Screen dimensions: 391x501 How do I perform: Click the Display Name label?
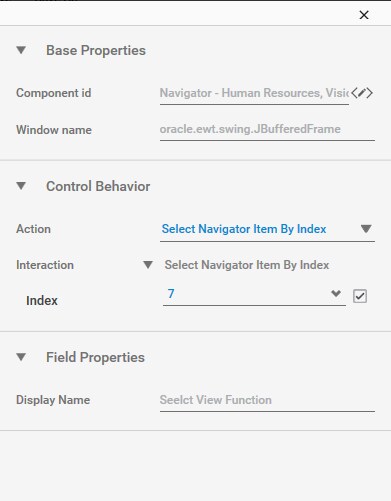(x=53, y=400)
